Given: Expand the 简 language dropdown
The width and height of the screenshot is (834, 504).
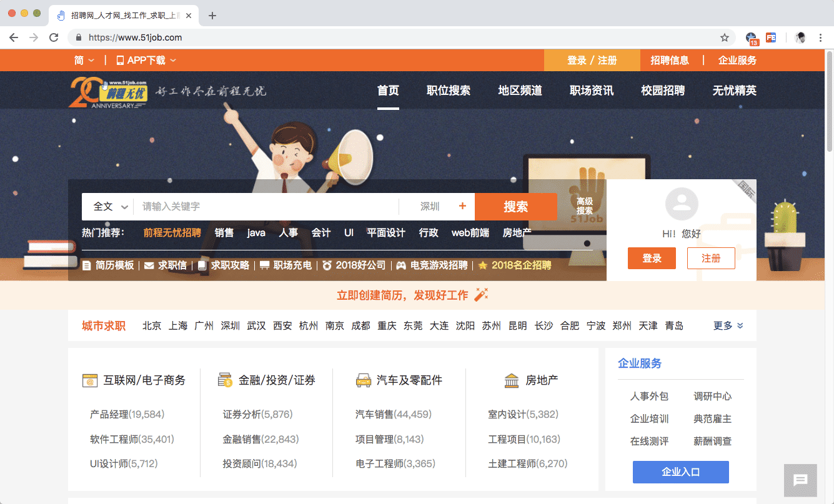Looking at the screenshot, I should pos(84,60).
